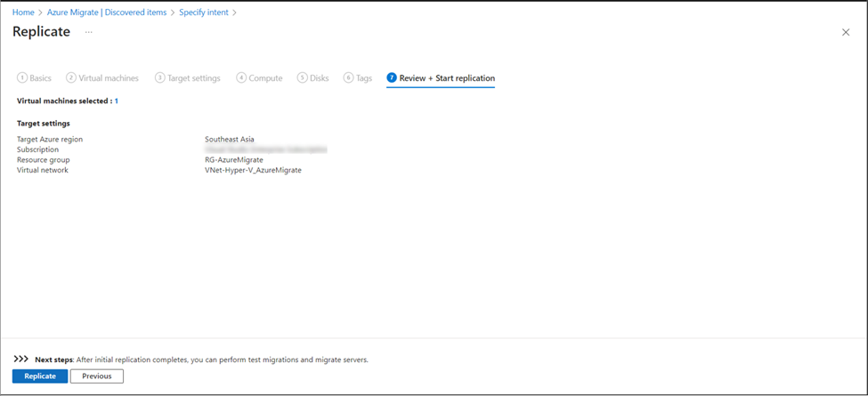The image size is (868, 396).
Task: Click the Southeast Asia region value
Action: [229, 140]
